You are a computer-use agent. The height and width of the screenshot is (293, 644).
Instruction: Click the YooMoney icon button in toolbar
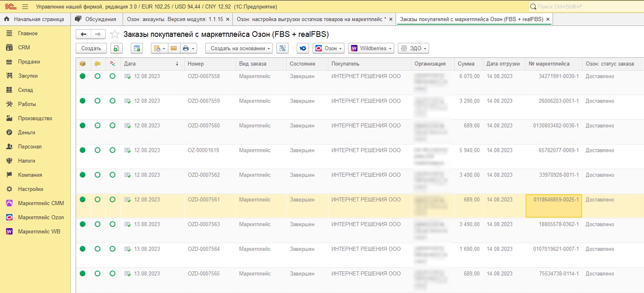pos(303,48)
